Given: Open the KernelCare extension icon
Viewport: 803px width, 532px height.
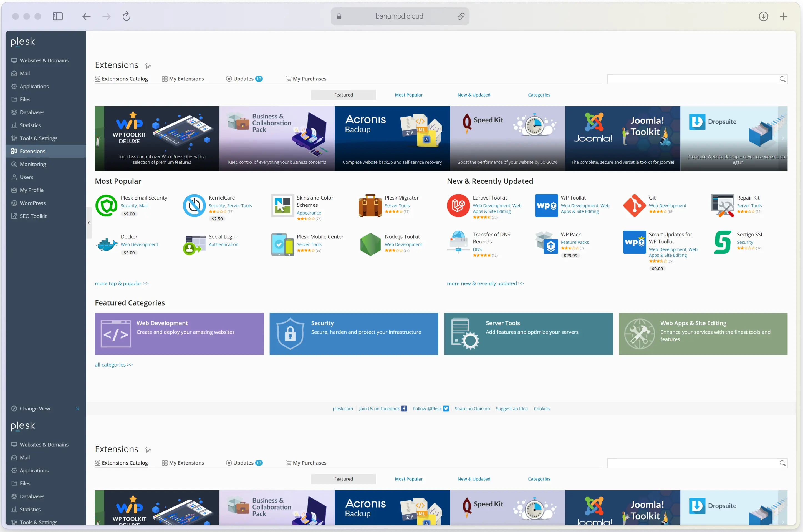Looking at the screenshot, I should 195,205.
